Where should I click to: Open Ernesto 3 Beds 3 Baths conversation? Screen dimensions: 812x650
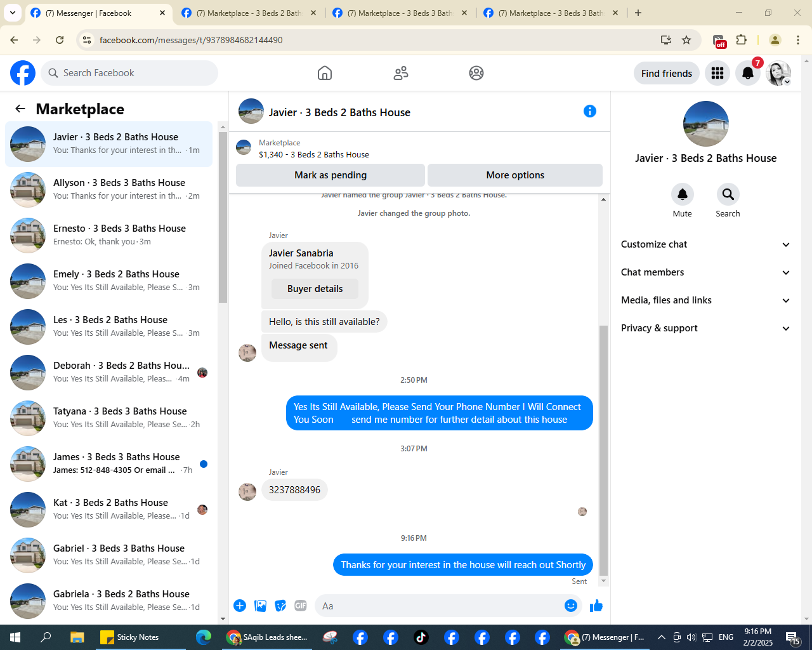[109, 235]
